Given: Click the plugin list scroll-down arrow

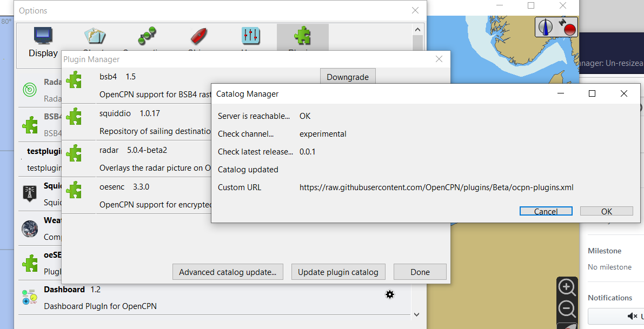Looking at the screenshot, I should pyautogui.click(x=417, y=314).
